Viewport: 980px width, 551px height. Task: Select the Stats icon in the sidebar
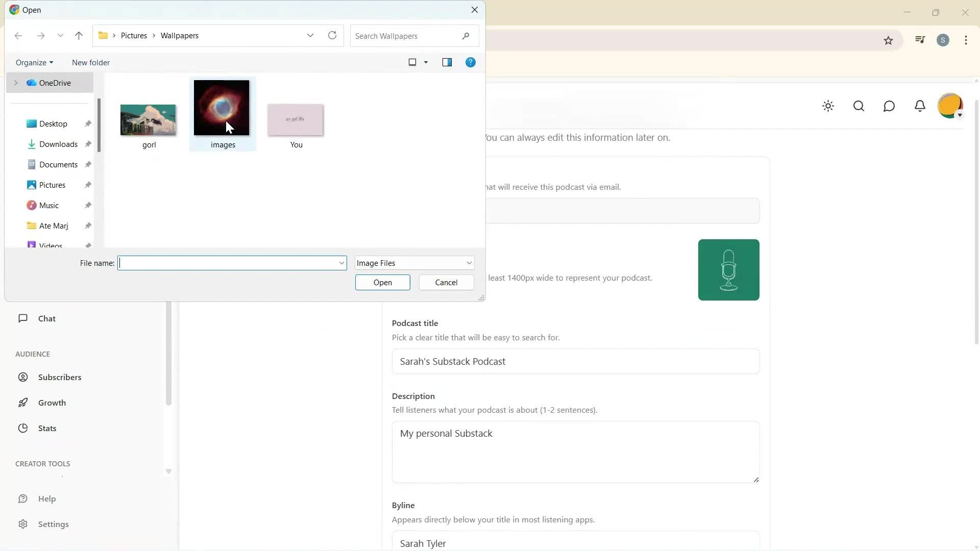coord(23,428)
